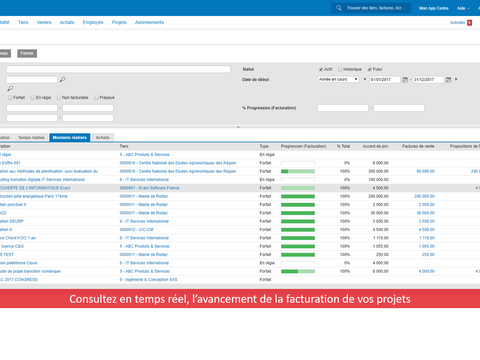This screenshot has height=360, width=480.
Task: Sort by the % Total column header
Action: pyautogui.click(x=343, y=146)
